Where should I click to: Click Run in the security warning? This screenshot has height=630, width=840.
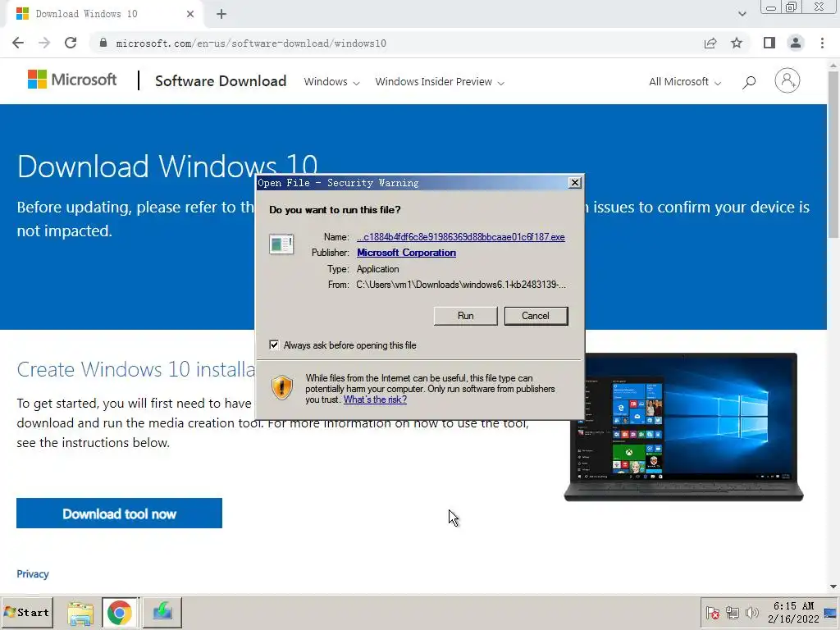466,316
